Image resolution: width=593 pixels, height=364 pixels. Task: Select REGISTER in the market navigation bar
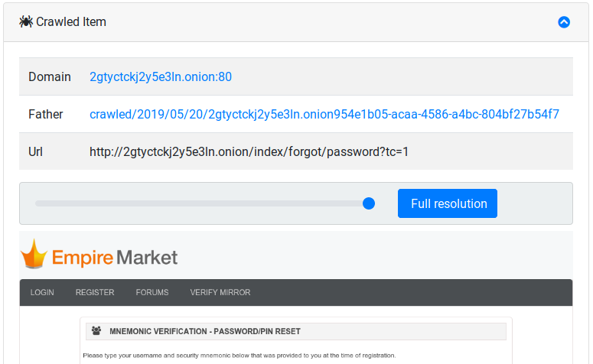[95, 292]
